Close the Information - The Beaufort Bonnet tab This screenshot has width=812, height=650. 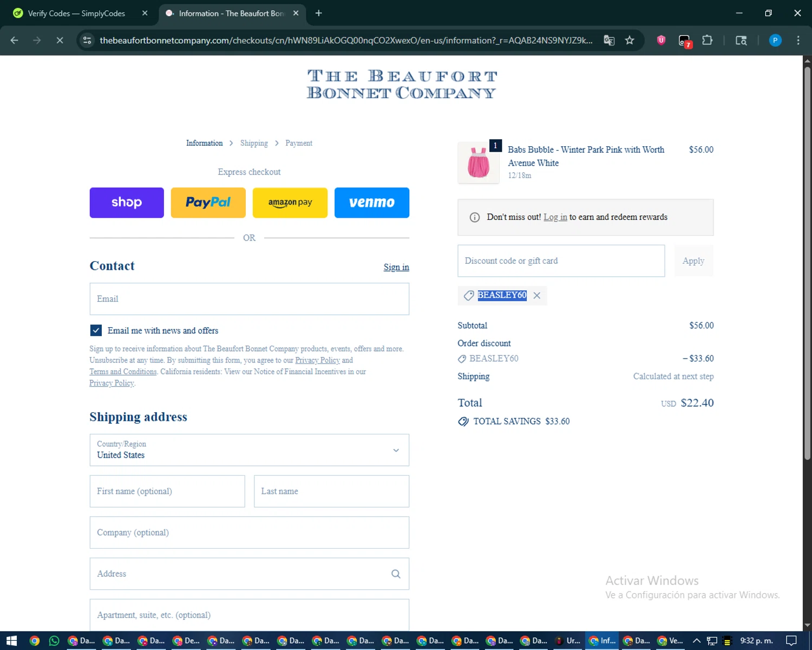(x=296, y=13)
